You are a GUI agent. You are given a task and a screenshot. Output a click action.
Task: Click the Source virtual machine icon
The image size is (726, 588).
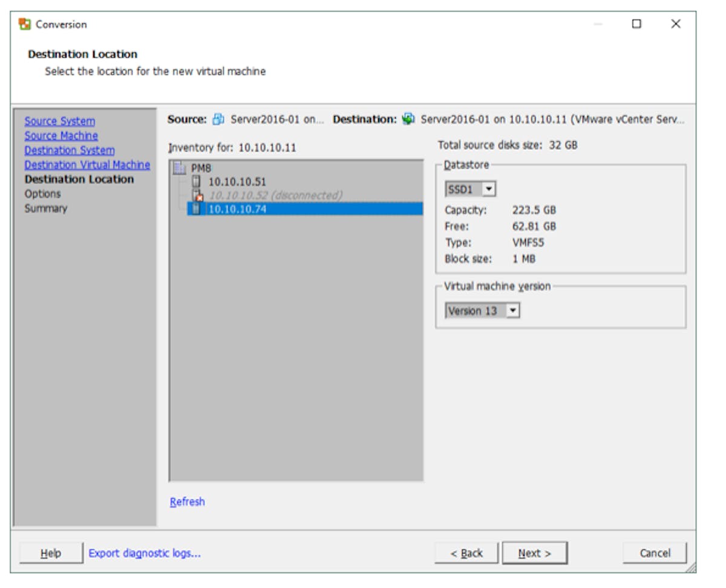point(218,120)
